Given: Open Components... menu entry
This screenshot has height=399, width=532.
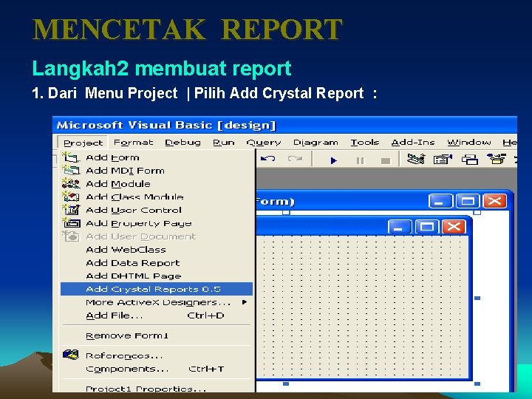Looking at the screenshot, I should pyautogui.click(x=157, y=369).
